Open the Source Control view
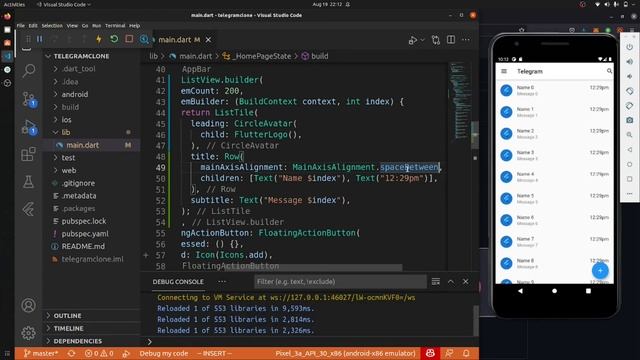640x360 pixels. (x=29, y=99)
